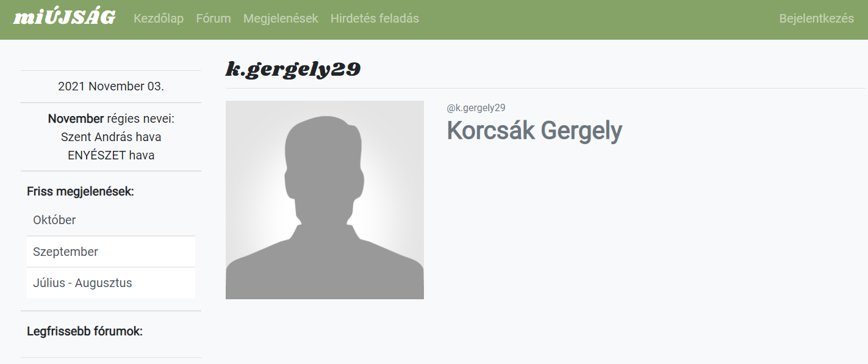Click the Szent András hava text
The image size is (868, 364).
111,137
